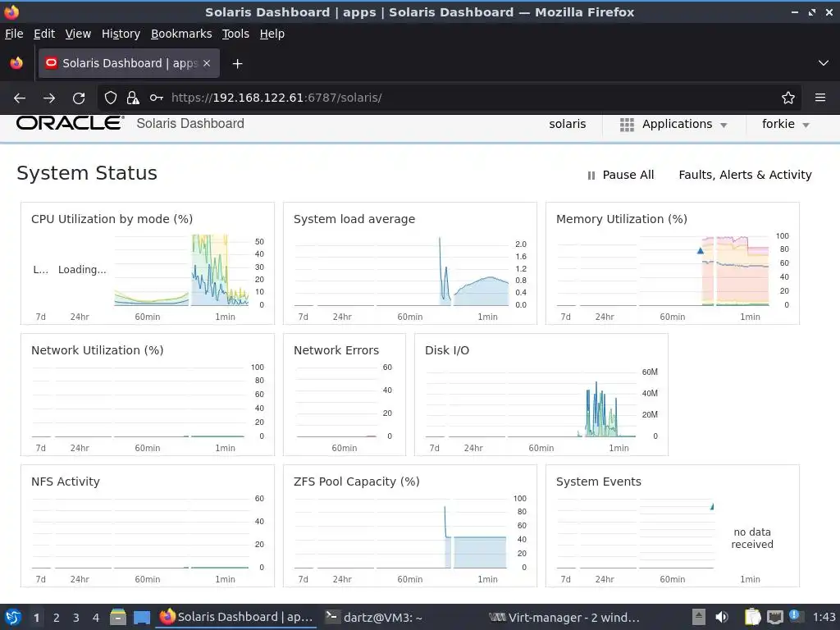Open the Firefox hamburger application menu
840x630 pixels.
tap(820, 98)
